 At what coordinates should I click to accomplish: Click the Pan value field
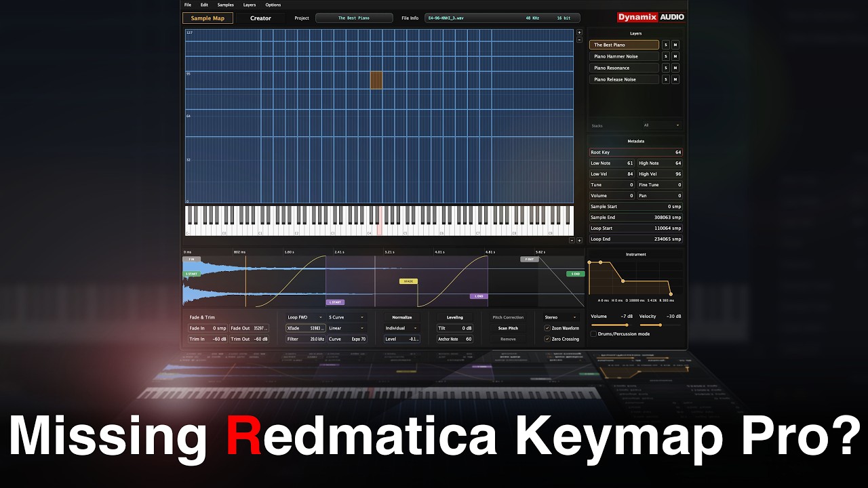660,196
